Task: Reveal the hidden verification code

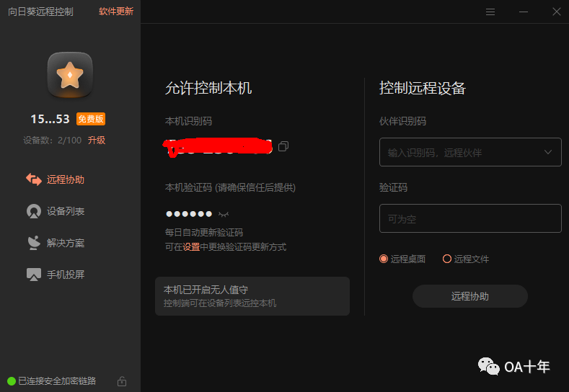Action: (224, 214)
